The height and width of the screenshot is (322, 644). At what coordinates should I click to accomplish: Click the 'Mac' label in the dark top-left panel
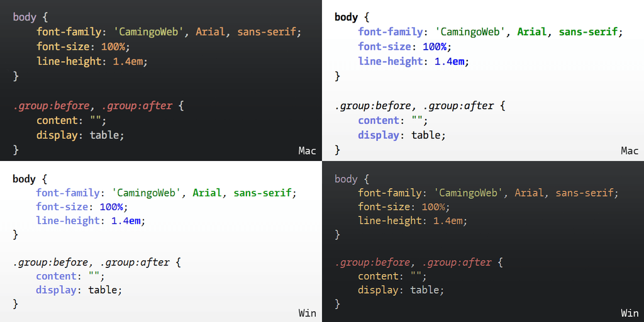point(307,151)
